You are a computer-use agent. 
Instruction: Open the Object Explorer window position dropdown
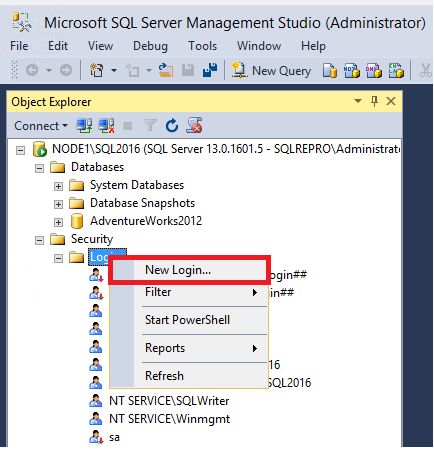tap(358, 101)
